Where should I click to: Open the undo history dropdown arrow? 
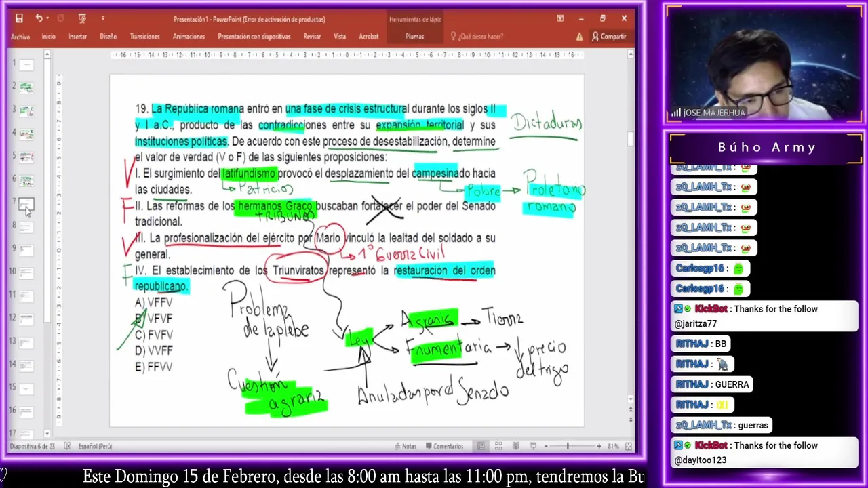(48, 18)
